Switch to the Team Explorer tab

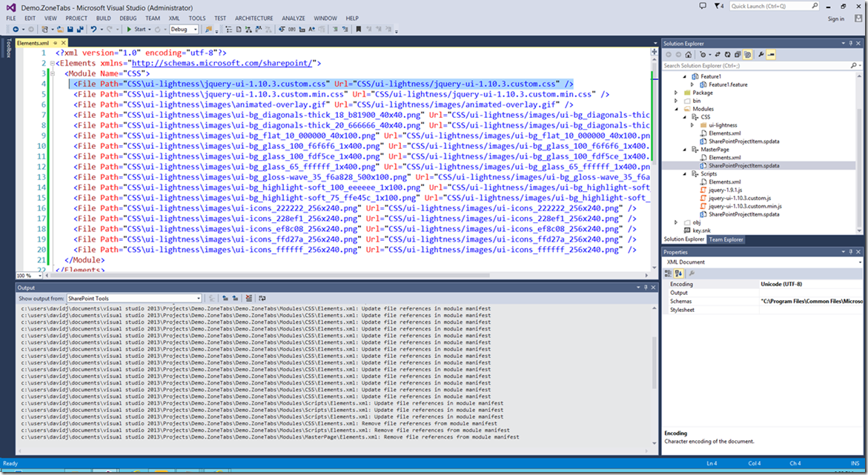click(726, 239)
